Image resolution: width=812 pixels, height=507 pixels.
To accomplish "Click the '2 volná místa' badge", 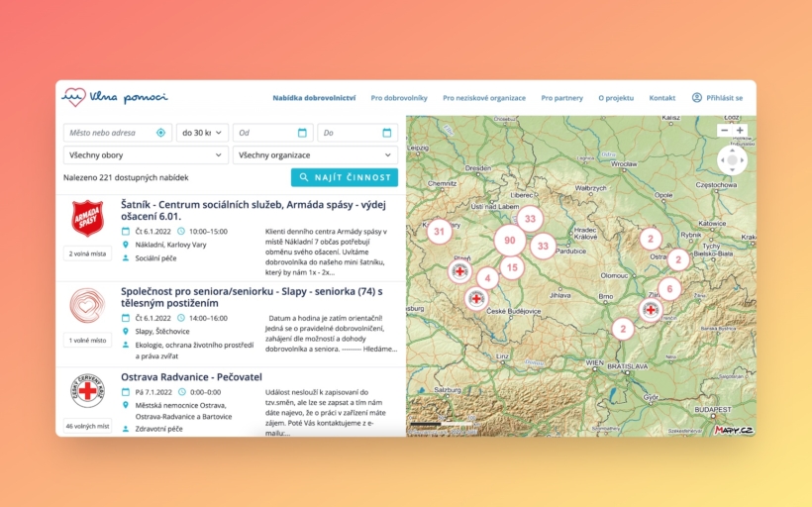I will 87,253.
